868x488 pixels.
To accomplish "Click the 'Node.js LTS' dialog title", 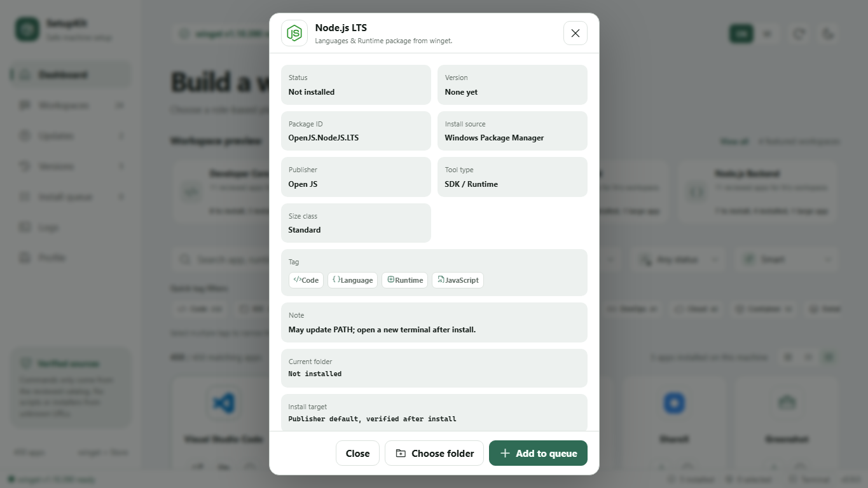I will coord(341,28).
